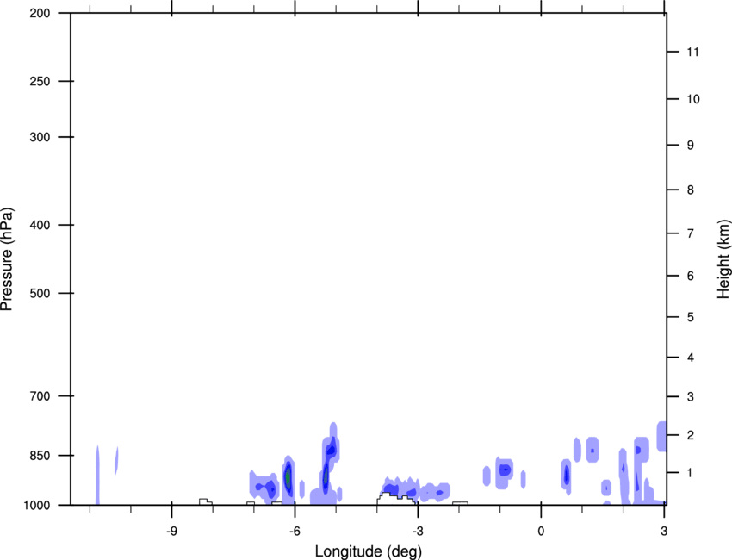Click the "Longitude (deg)" axis title
The width and height of the screenshot is (732, 560).
point(369,551)
